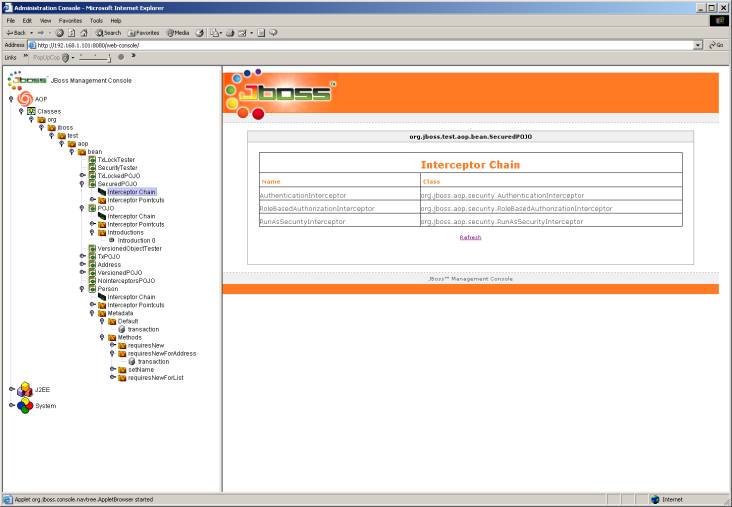This screenshot has width=732, height=507.
Task: Open the View menu
Action: pos(45,21)
